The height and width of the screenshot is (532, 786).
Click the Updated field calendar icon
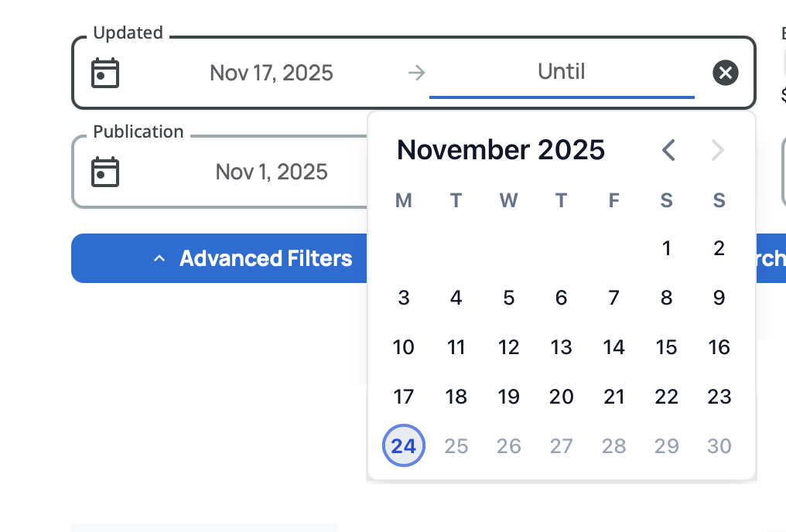[x=105, y=73]
